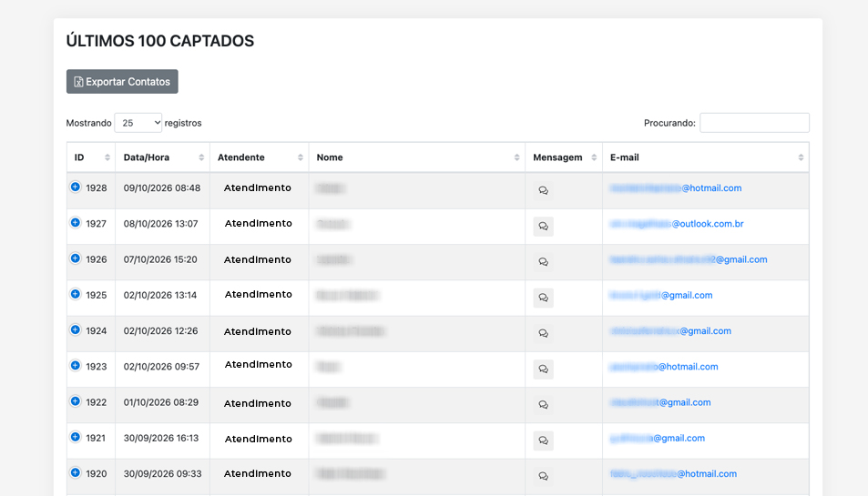Expand row details for ID 1926
The image size is (868, 496).
(76, 258)
